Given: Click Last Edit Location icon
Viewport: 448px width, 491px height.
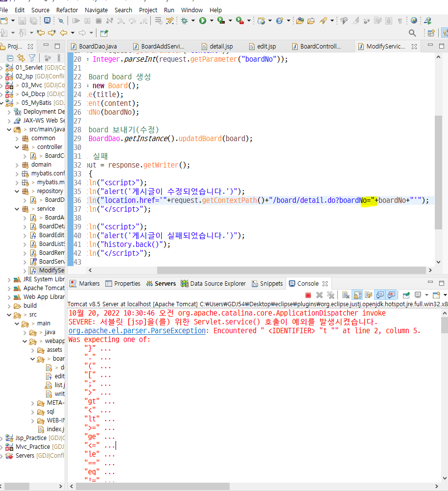Looking at the screenshot, I should pos(40,32).
